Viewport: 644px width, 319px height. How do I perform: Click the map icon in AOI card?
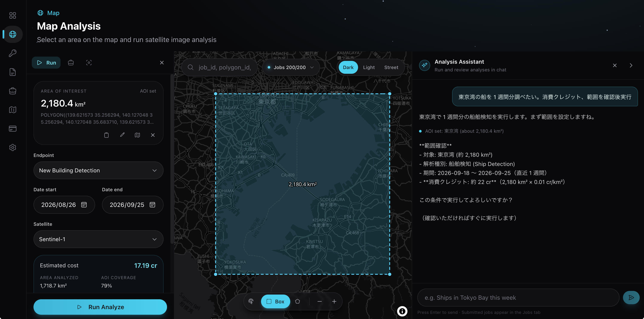click(137, 135)
